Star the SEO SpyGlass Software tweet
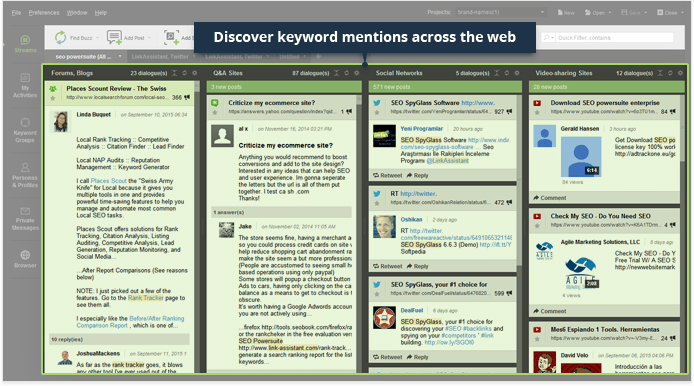The height and width of the screenshot is (386, 694). click(377, 112)
